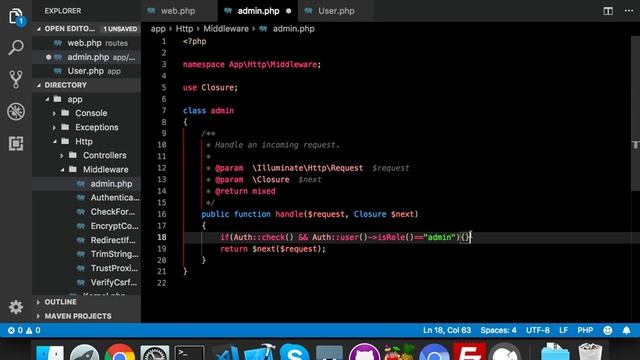Click the 'class admin' text on line 7

tap(209, 111)
